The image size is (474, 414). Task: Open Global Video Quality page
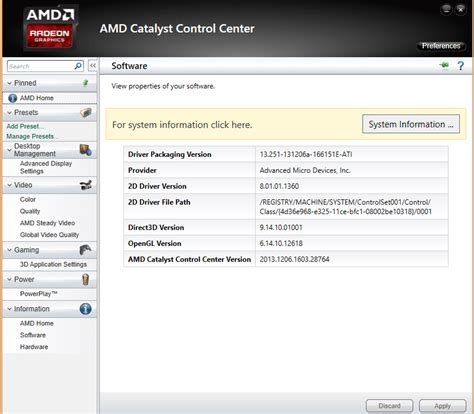coord(49,235)
